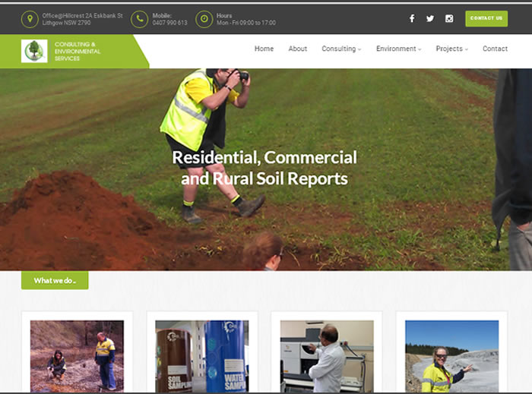Open the quarry worker thumbnail
This screenshot has width=532, height=394.
coord(451,355)
